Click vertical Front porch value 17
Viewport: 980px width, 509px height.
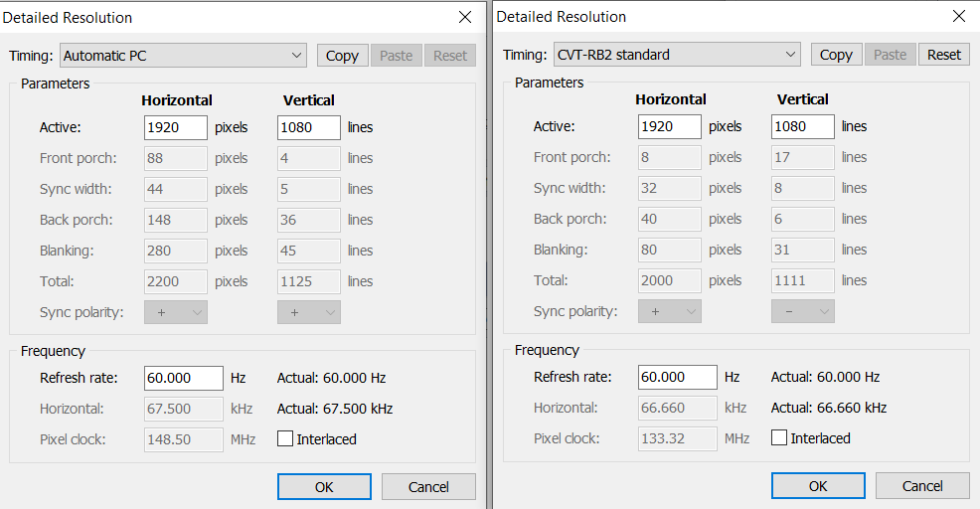802,157
